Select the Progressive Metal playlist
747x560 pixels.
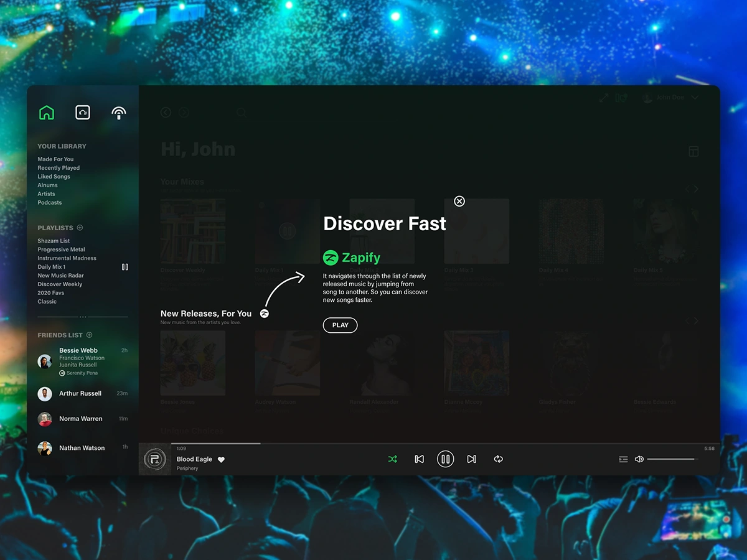pyautogui.click(x=61, y=250)
